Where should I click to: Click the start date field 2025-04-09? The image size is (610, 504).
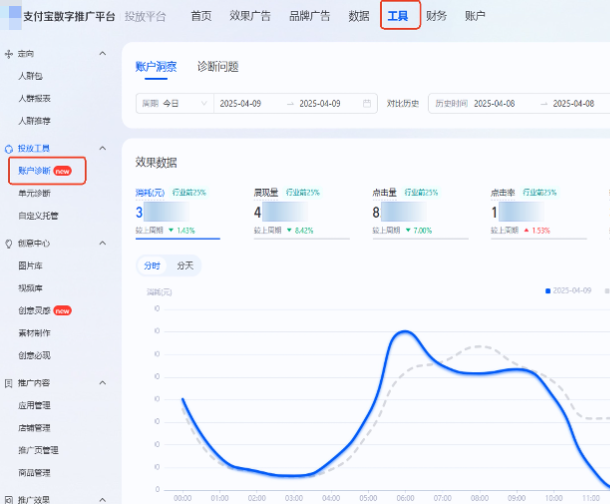[240, 104]
